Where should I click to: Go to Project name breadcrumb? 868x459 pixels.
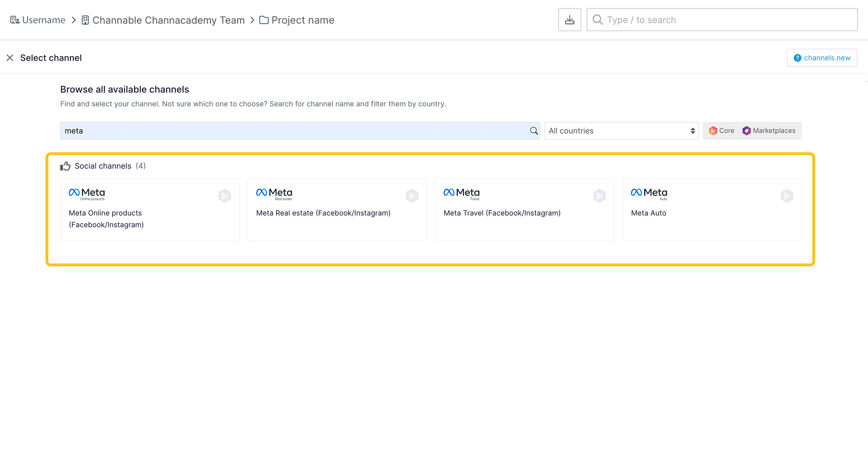(303, 20)
